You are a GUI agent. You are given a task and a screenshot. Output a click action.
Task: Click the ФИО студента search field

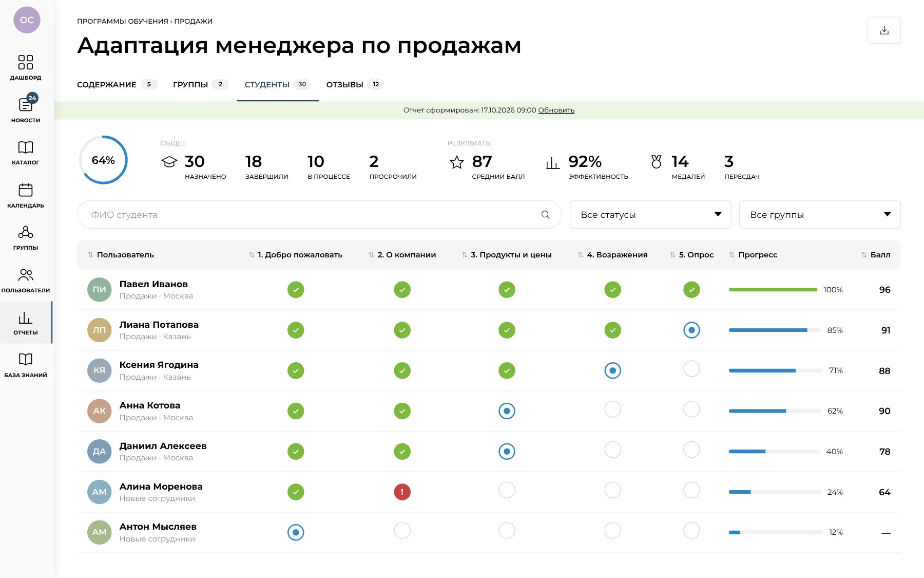pos(319,215)
